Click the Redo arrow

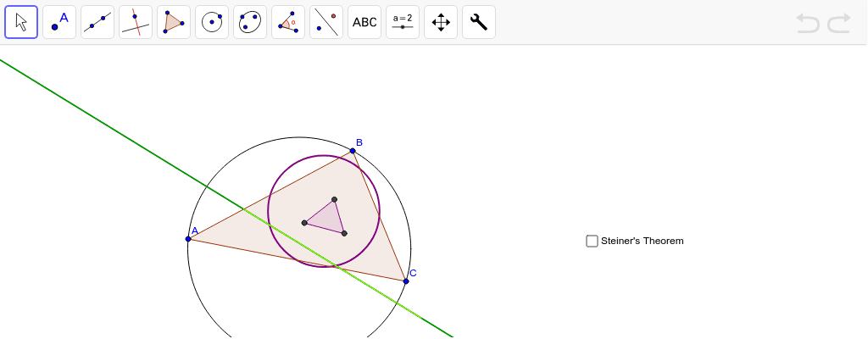(x=839, y=23)
